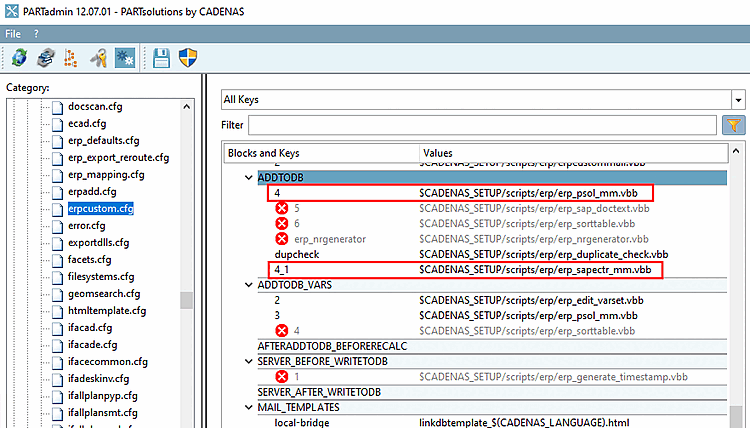Image resolution: width=750 pixels, height=428 pixels.
Task: Click the erp_sap_doctext.vbb value
Action: coord(534,209)
